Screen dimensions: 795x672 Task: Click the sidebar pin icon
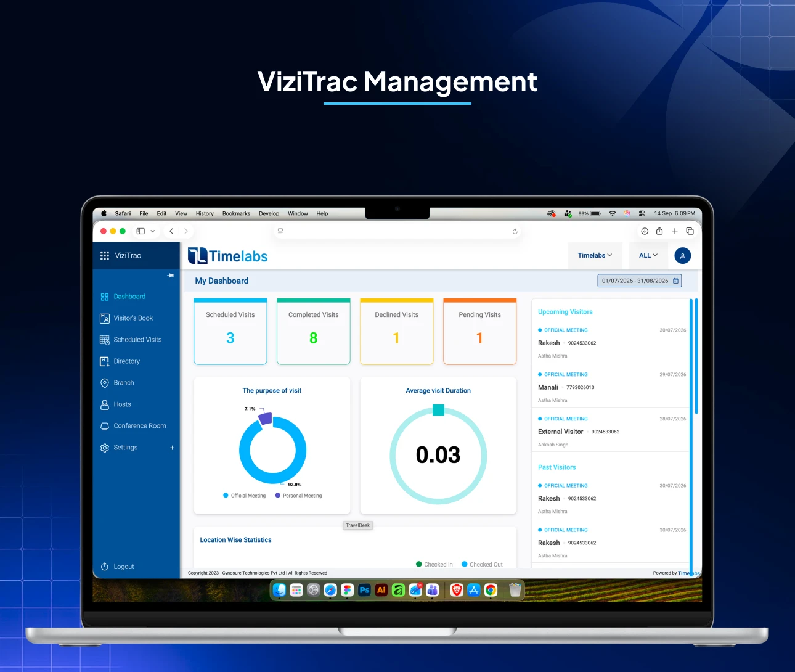tap(171, 276)
